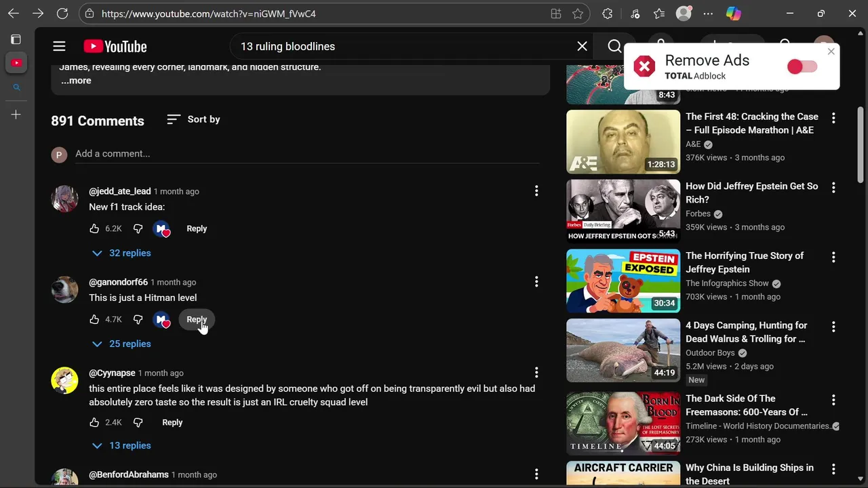Open 'The Dark Side Of The Freemasons' title
This screenshot has height=488, width=868.
coord(747,405)
